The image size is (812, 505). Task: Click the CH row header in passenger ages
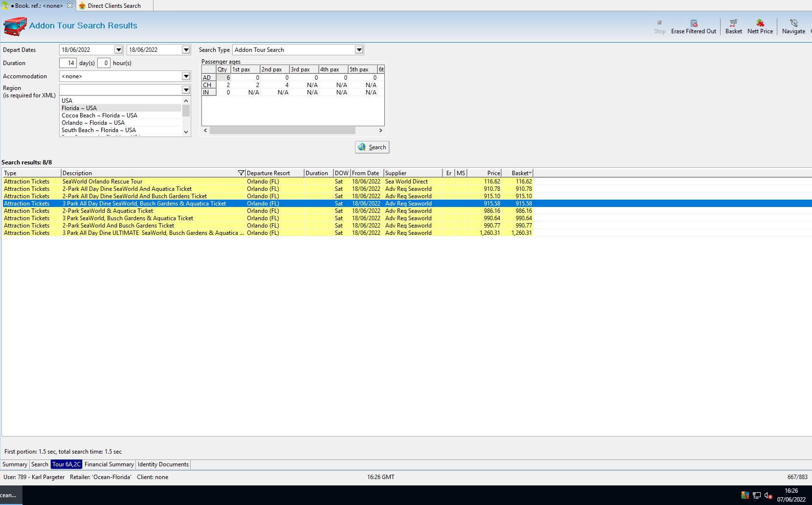[209, 85]
